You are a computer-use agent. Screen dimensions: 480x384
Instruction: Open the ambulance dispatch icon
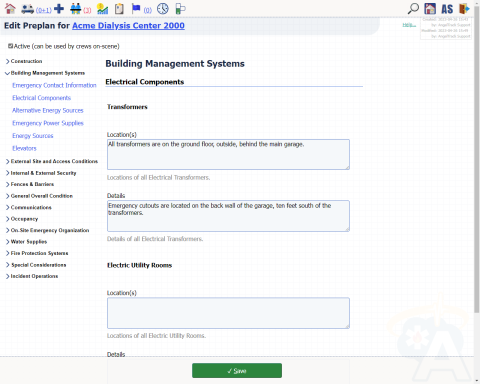(x=27, y=9)
